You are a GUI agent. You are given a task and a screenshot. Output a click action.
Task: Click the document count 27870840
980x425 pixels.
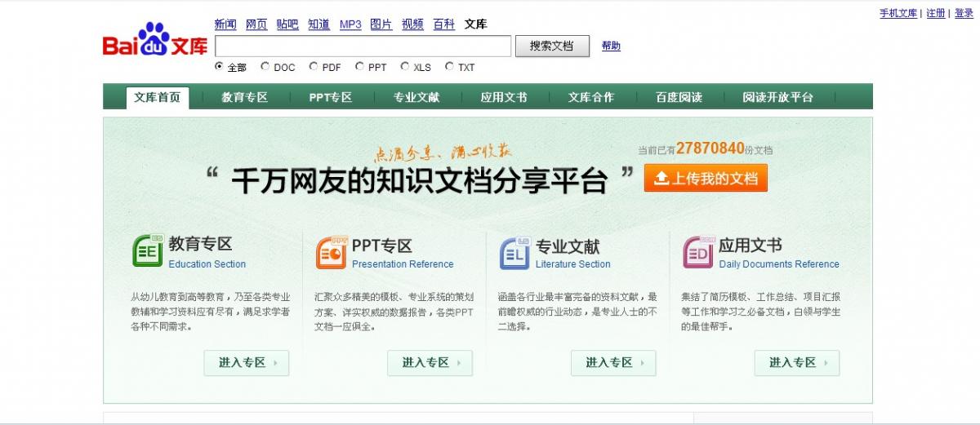click(x=710, y=148)
